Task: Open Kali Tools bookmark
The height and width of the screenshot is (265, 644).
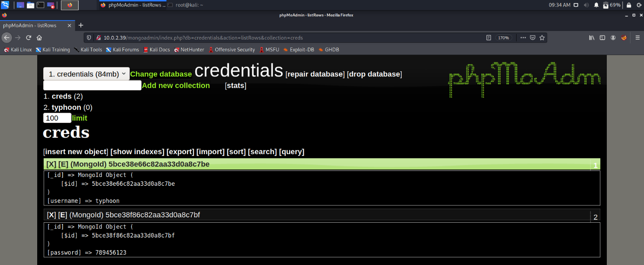Action: (x=88, y=49)
